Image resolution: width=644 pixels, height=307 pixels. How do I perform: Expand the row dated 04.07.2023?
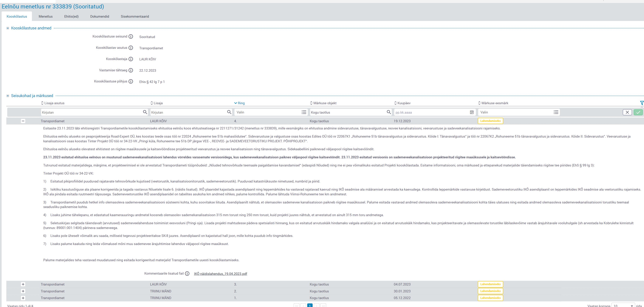click(x=23, y=284)
